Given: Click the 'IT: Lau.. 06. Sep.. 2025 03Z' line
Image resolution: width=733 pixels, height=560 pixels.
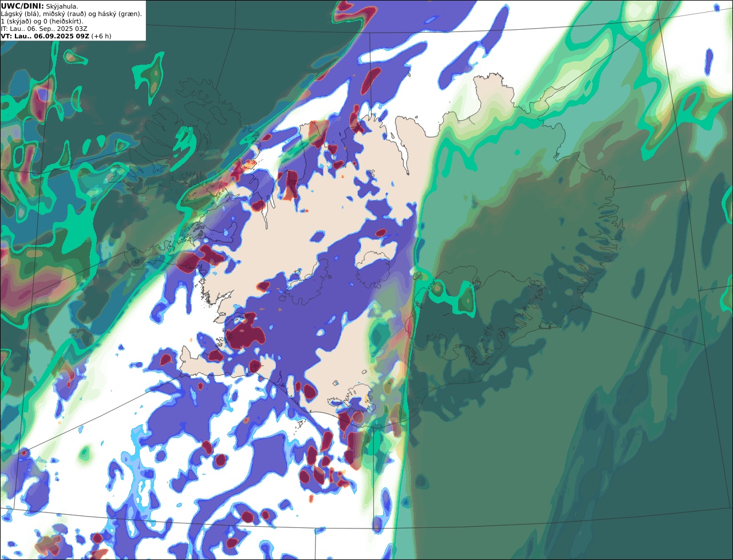Looking at the screenshot, I should pos(44,29).
